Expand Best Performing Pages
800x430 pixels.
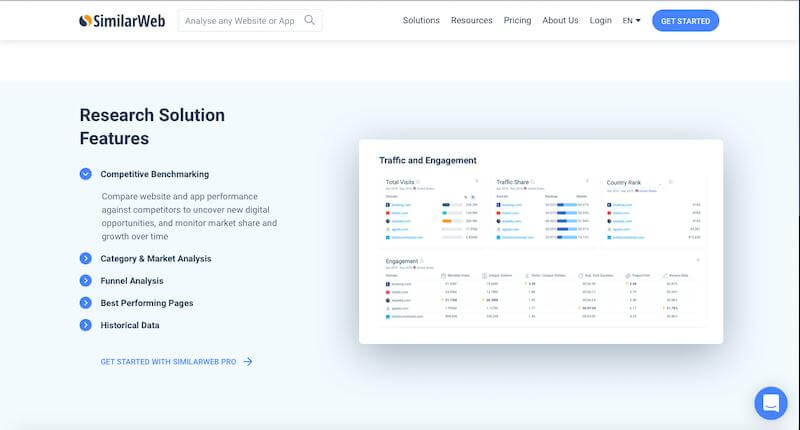(x=86, y=303)
